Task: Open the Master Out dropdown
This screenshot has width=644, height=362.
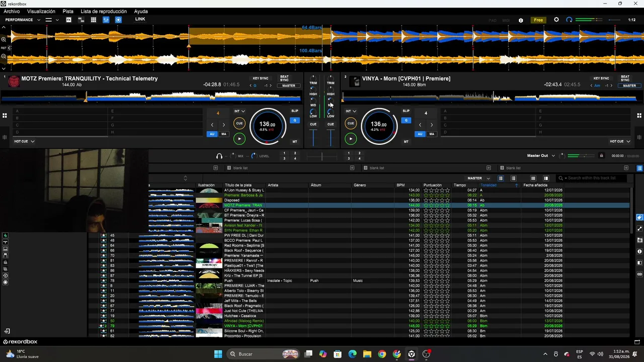Action: coord(541,156)
